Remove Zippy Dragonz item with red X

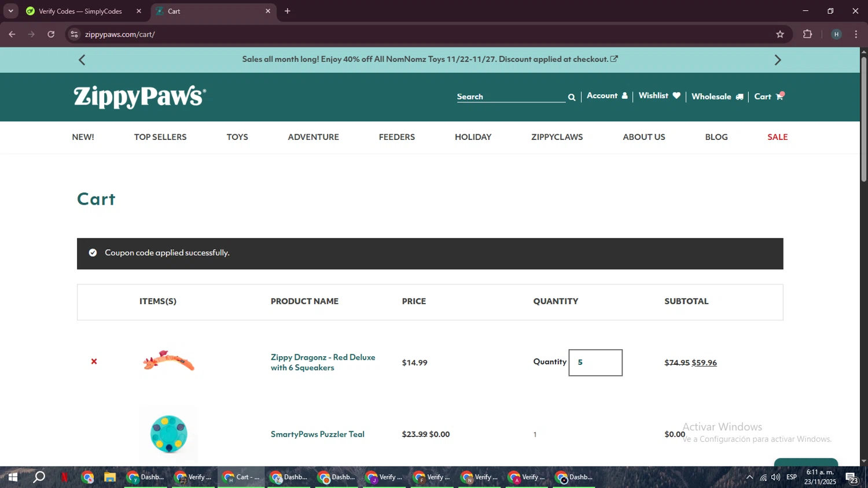pos(94,361)
